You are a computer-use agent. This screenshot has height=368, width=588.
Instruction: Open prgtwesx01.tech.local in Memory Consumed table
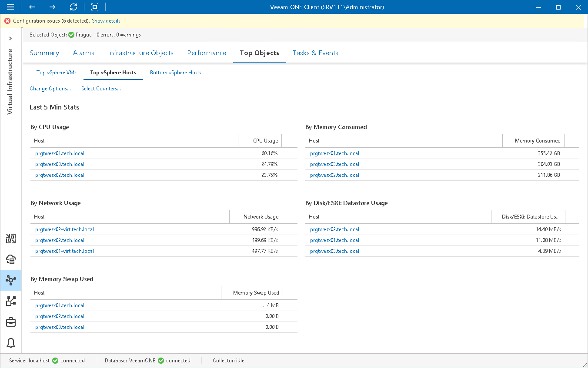[x=334, y=153]
